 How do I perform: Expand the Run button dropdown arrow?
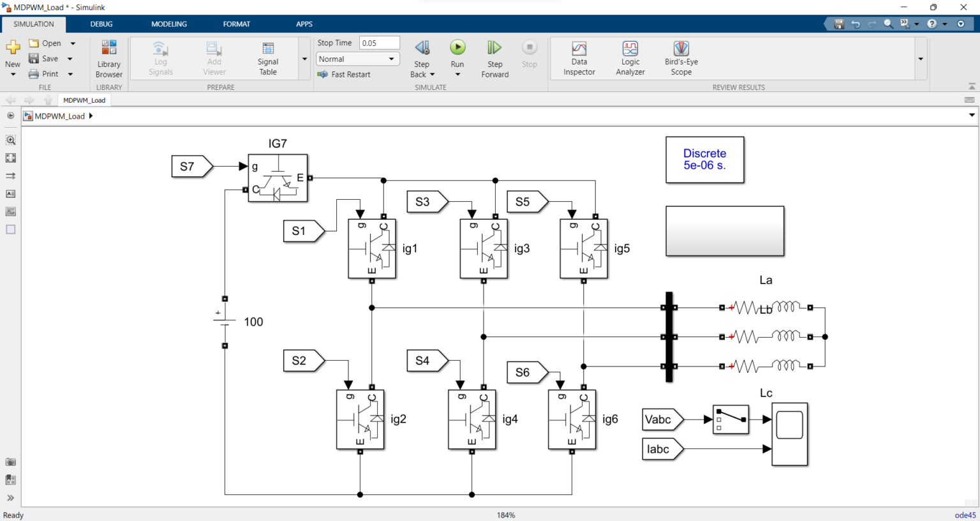pyautogui.click(x=457, y=75)
